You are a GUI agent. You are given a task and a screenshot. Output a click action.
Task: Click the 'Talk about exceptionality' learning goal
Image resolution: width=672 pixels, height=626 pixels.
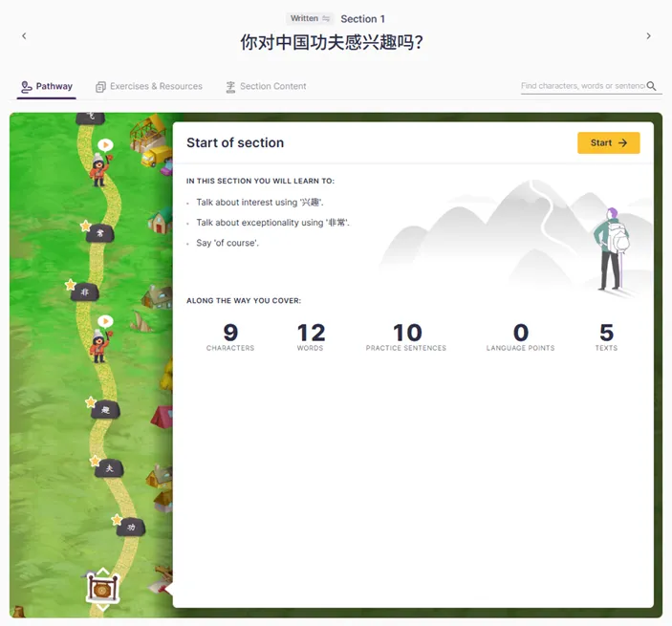click(273, 223)
